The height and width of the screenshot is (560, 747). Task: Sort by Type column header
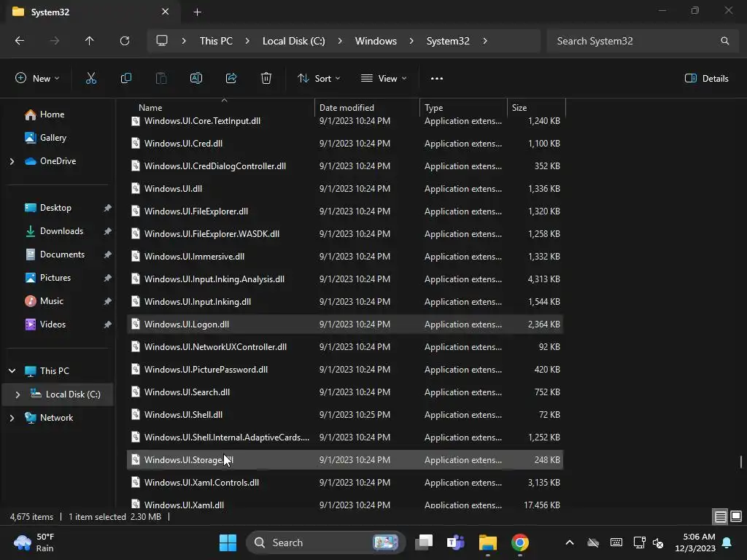(x=463, y=108)
